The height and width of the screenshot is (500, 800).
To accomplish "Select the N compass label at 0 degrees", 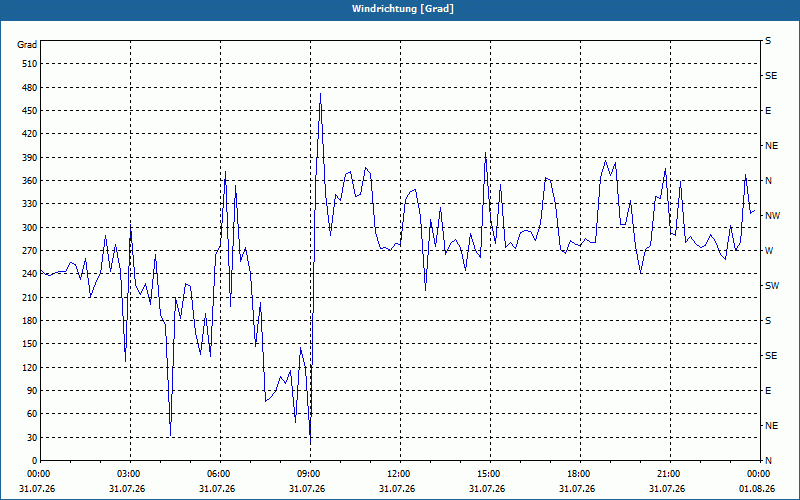I will [768, 461].
